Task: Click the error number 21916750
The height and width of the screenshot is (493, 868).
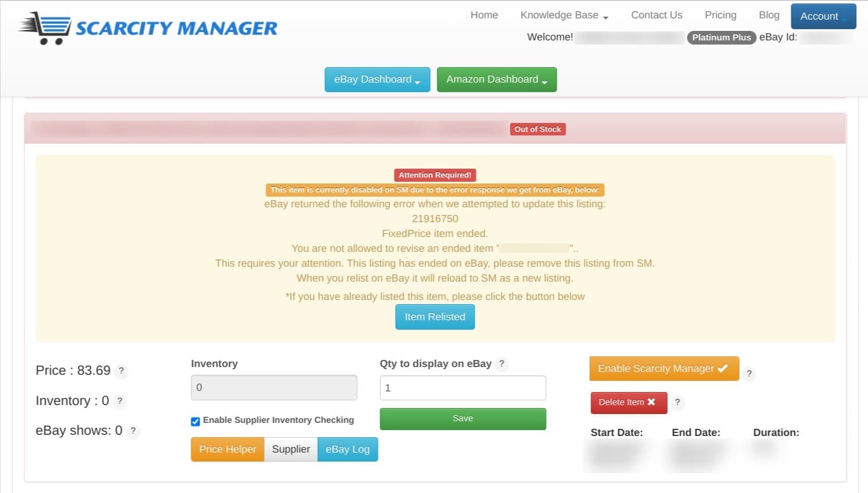Action: point(435,219)
